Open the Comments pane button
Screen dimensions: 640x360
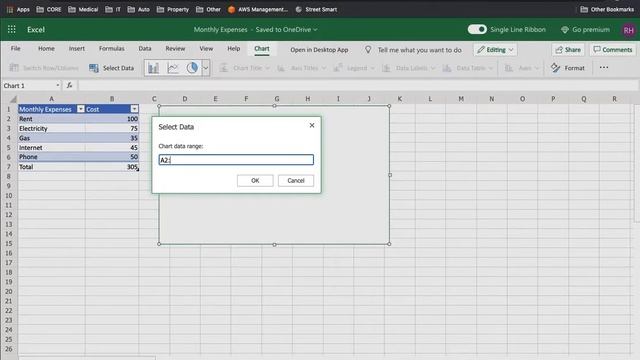tap(613, 50)
